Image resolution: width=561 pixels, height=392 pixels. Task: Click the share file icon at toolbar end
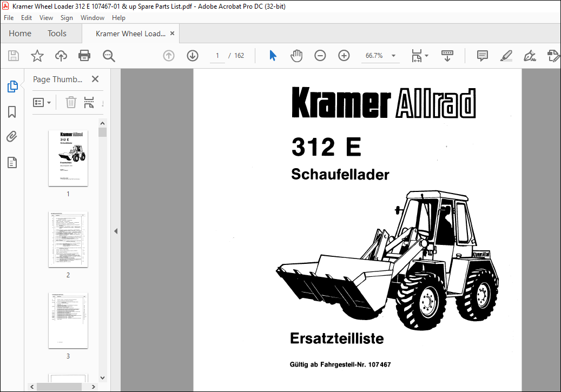(553, 56)
